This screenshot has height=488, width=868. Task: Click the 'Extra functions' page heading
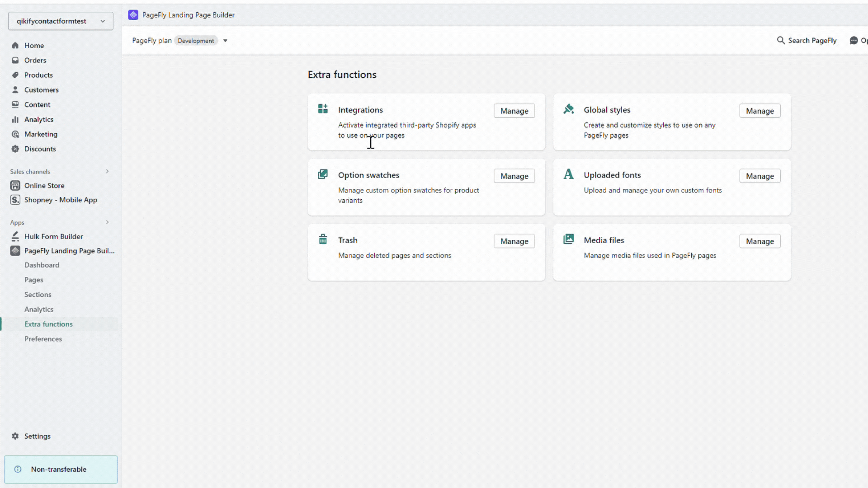tap(342, 75)
